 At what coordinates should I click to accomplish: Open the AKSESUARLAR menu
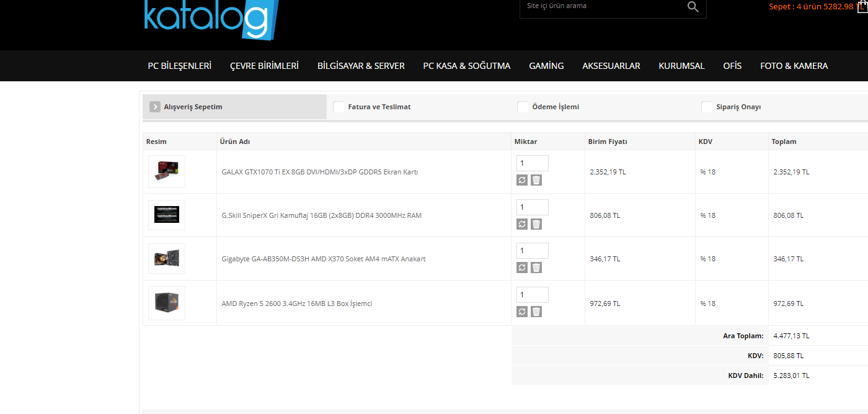(x=611, y=66)
